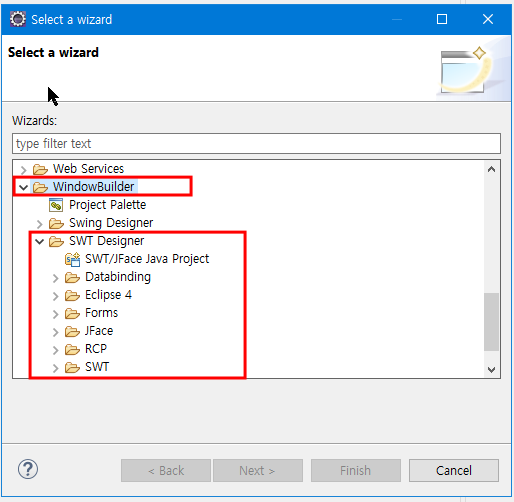This screenshot has width=514, height=502.
Task: Select the Project Palette entry text
Action: click(x=107, y=205)
